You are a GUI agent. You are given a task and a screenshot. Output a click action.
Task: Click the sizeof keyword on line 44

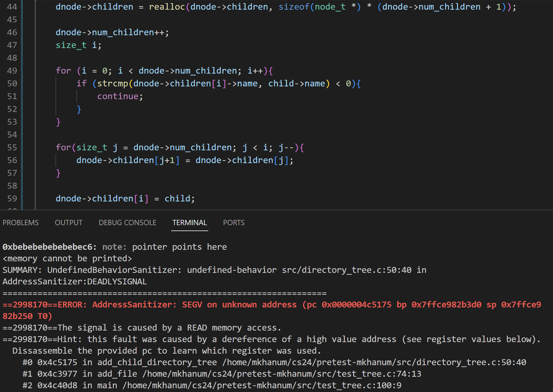pos(294,7)
